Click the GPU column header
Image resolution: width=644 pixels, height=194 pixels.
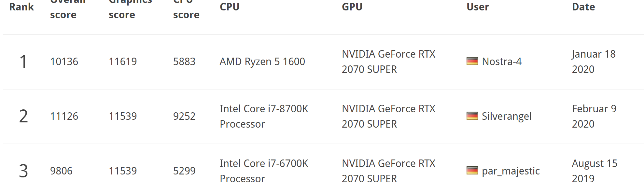click(x=352, y=7)
